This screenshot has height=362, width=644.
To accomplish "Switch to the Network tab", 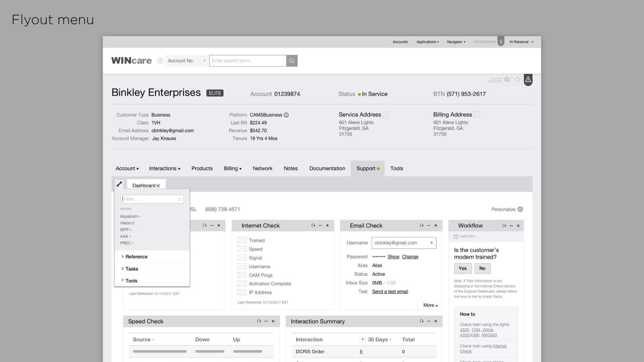I will tap(262, 169).
